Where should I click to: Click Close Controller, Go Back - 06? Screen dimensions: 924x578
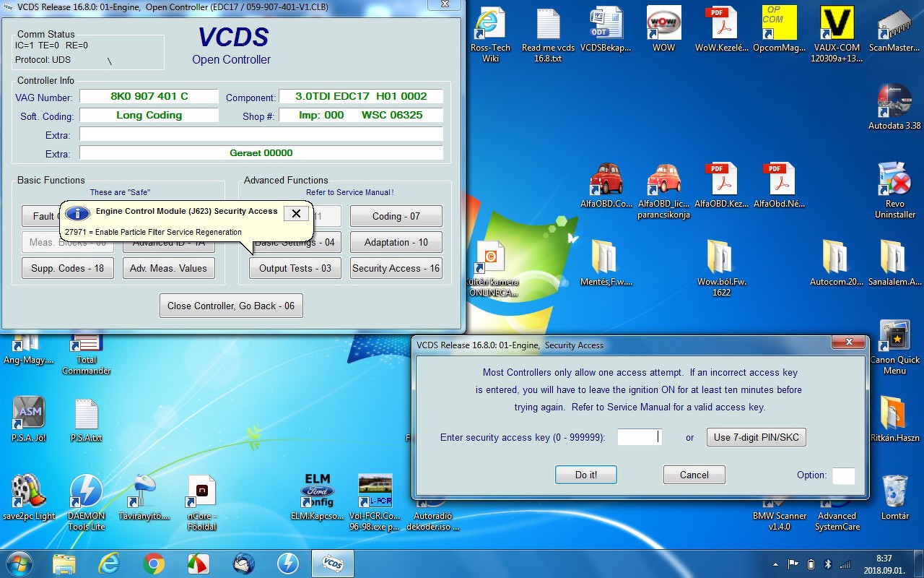[231, 306]
